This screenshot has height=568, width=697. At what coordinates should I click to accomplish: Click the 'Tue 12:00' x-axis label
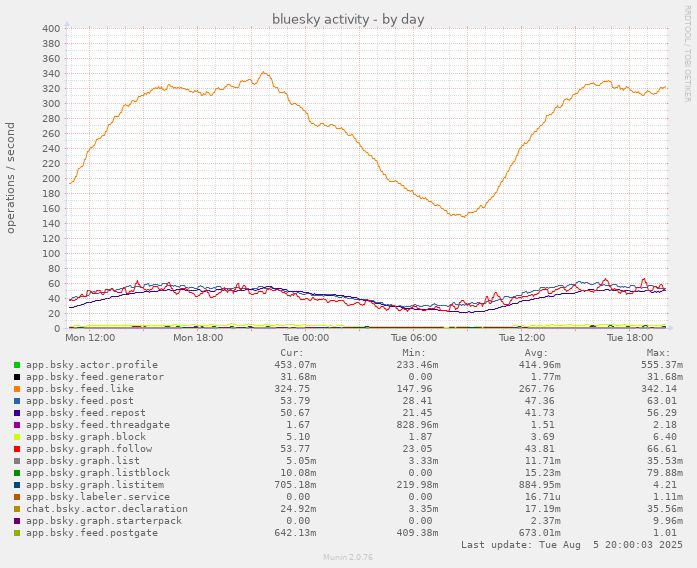[522, 338]
